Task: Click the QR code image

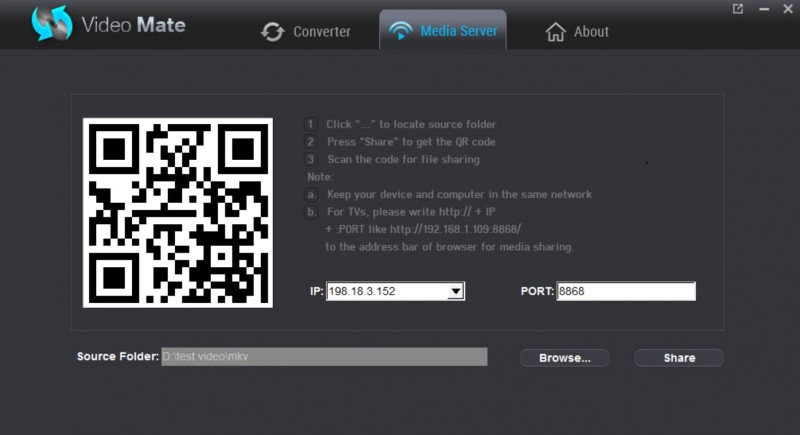Action: pyautogui.click(x=177, y=212)
